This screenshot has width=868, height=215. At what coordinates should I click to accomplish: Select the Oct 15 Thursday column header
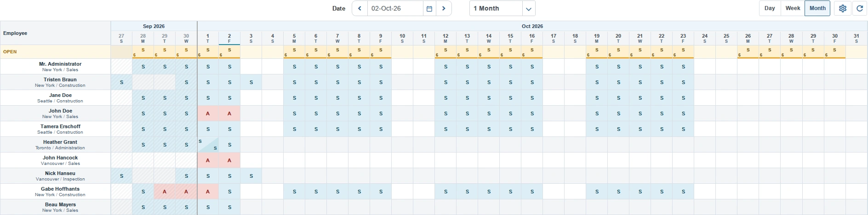(510, 38)
